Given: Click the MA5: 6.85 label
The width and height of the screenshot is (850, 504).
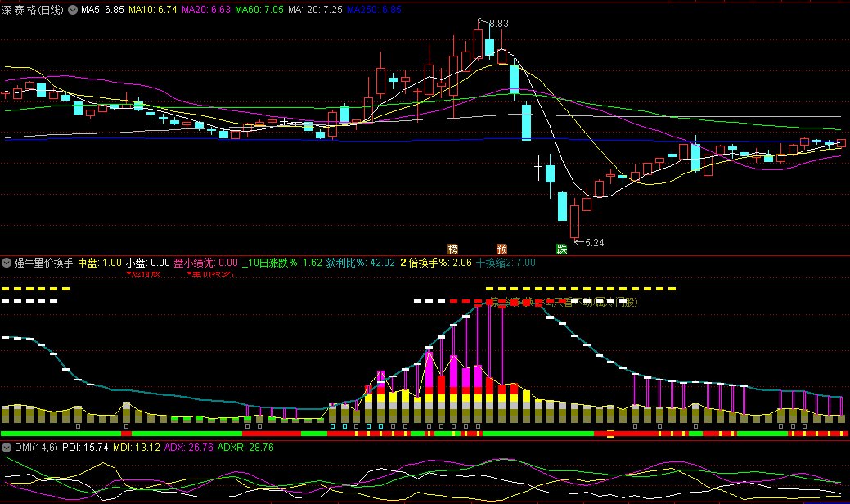Looking at the screenshot, I should (102, 10).
